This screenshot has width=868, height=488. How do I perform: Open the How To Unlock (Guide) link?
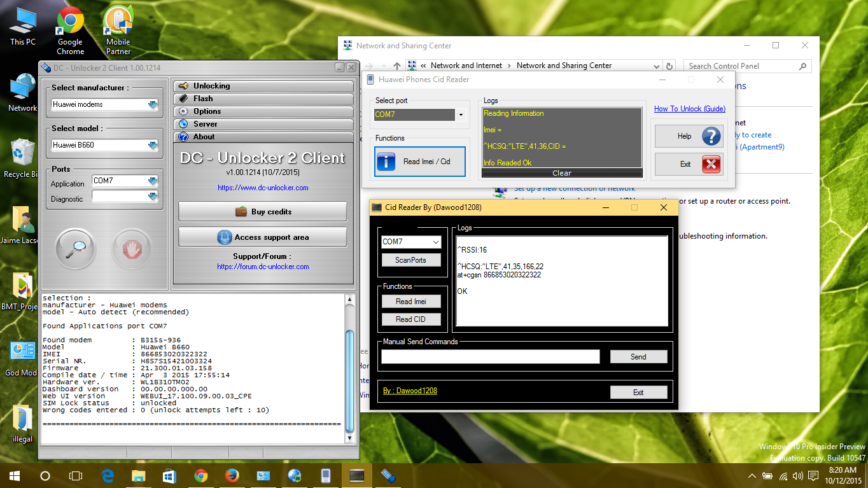(x=690, y=109)
